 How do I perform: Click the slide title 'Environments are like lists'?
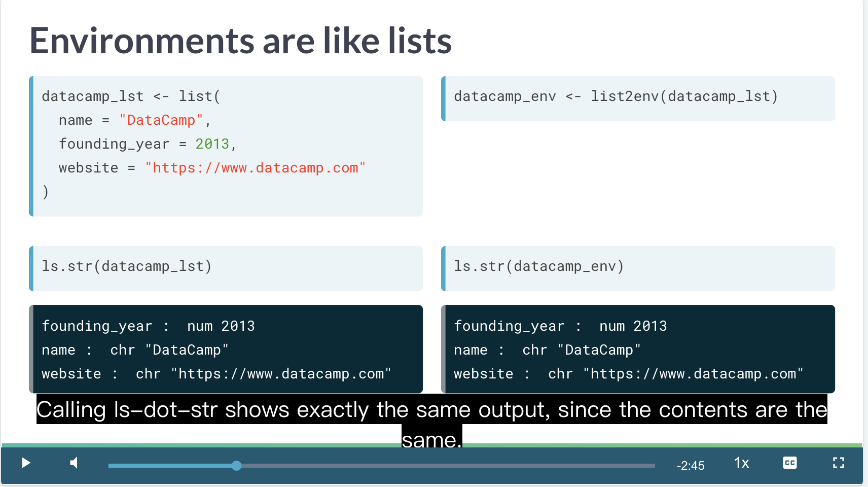(240, 41)
